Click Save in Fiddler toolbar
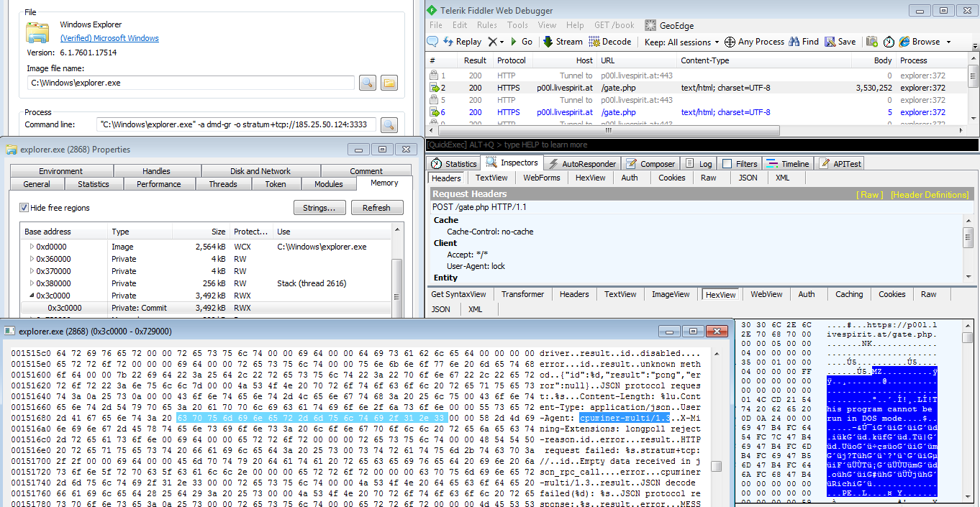 click(x=840, y=42)
